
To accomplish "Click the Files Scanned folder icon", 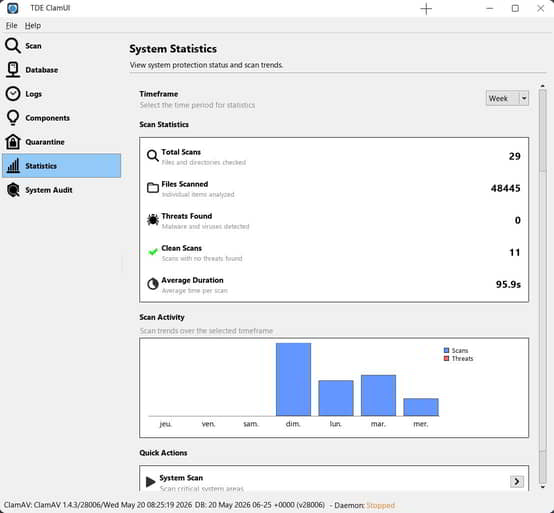I will click(x=153, y=188).
